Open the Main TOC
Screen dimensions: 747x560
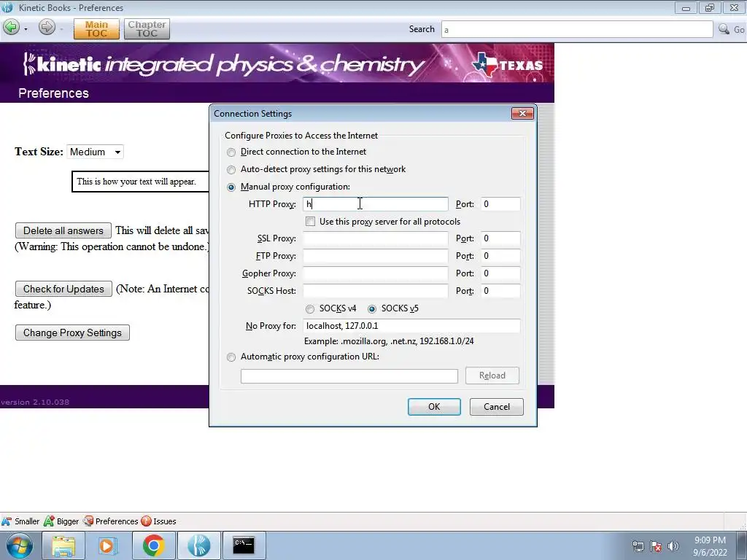pyautogui.click(x=96, y=29)
